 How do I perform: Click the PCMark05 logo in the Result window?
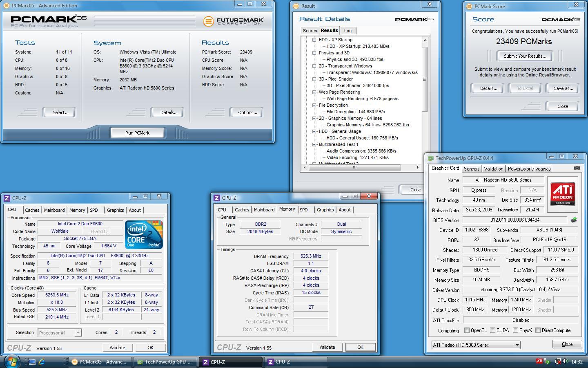point(414,19)
